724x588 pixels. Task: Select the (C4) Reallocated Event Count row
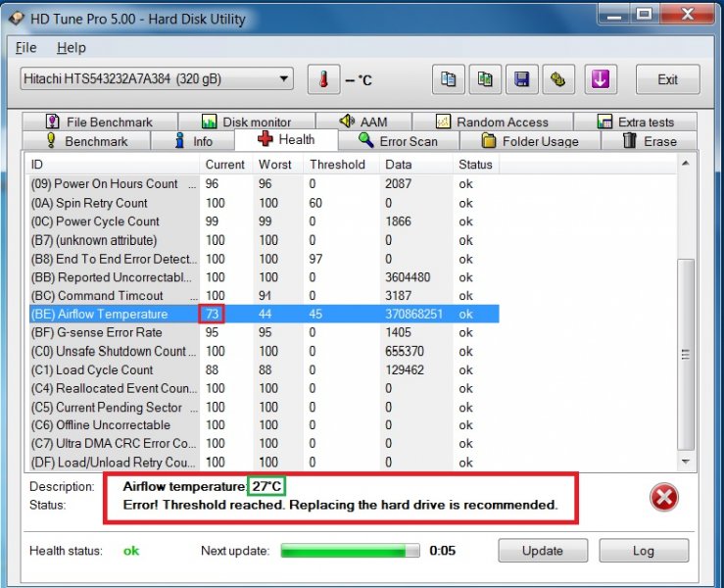(265, 388)
